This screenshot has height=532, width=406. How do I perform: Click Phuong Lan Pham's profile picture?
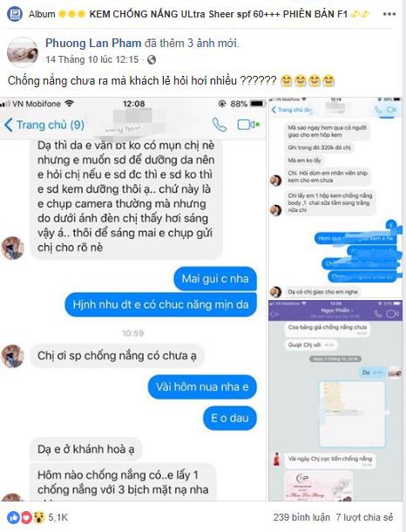point(23,52)
